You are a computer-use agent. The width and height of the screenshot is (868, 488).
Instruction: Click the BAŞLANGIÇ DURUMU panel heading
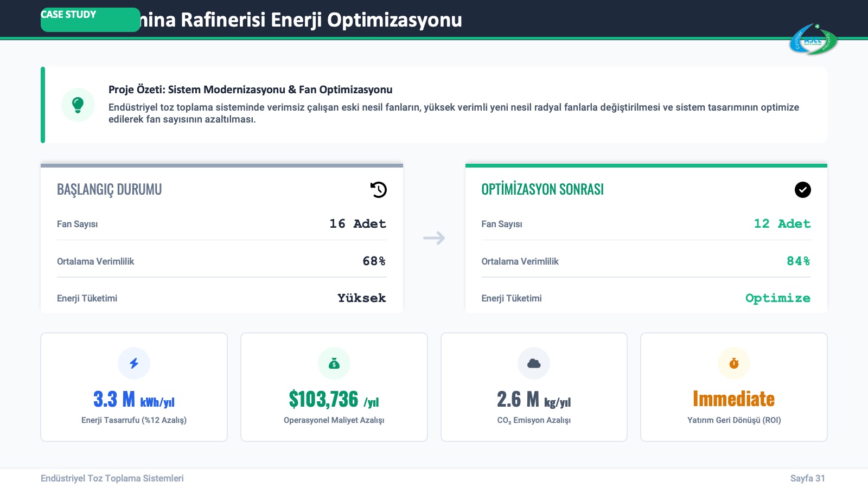coord(110,190)
